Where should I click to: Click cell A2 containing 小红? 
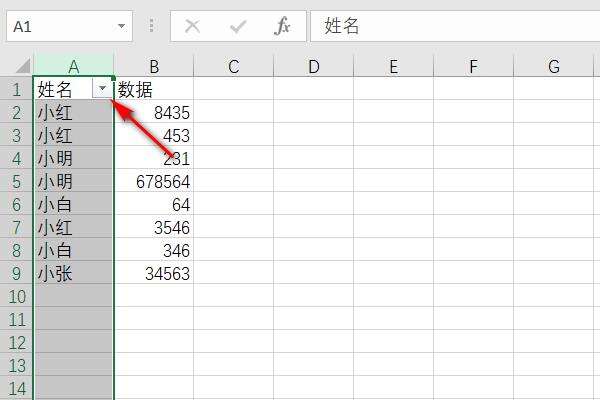pyautogui.click(x=73, y=112)
